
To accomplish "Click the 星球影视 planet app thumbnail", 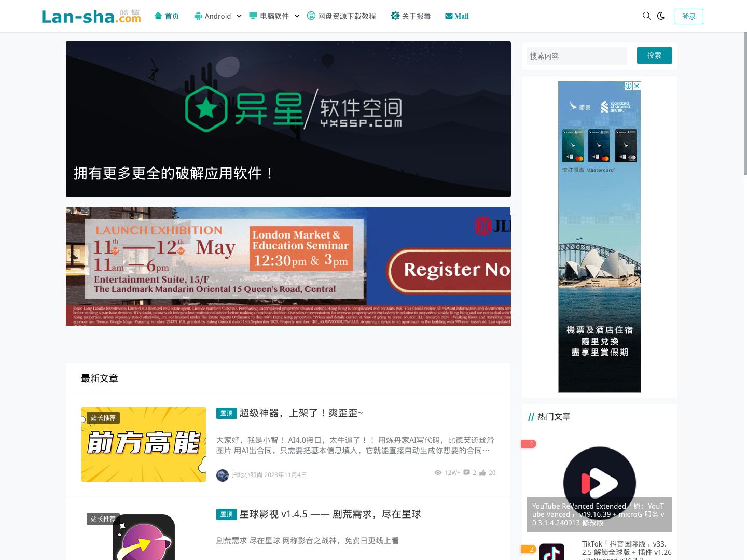I will coord(144,537).
